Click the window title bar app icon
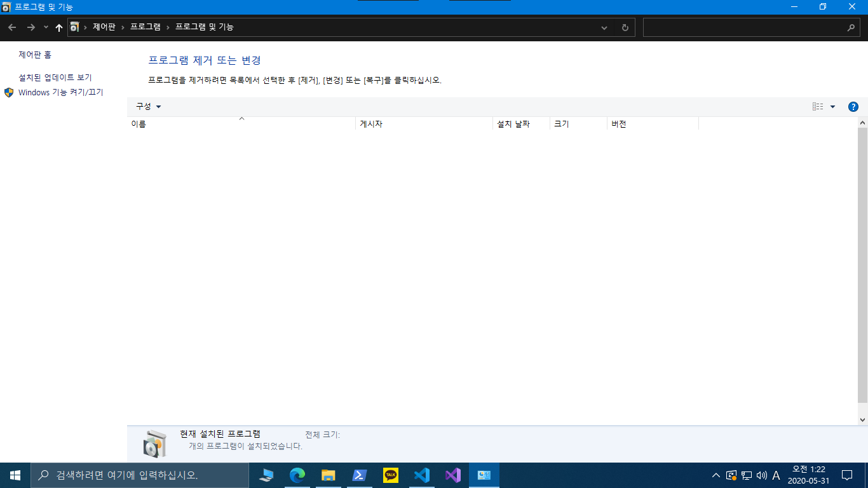The width and height of the screenshot is (868, 488). tap(6, 7)
